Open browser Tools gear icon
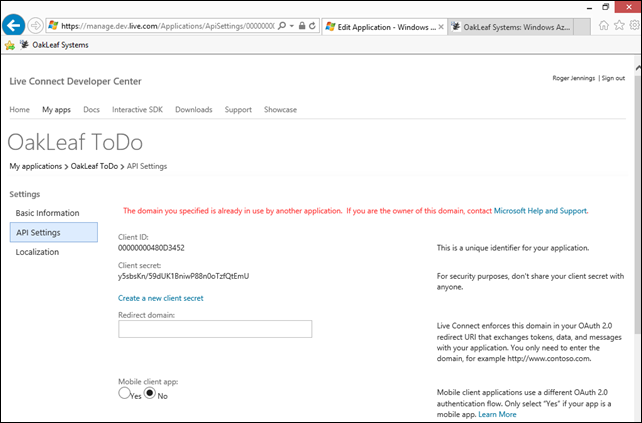 coord(634,25)
